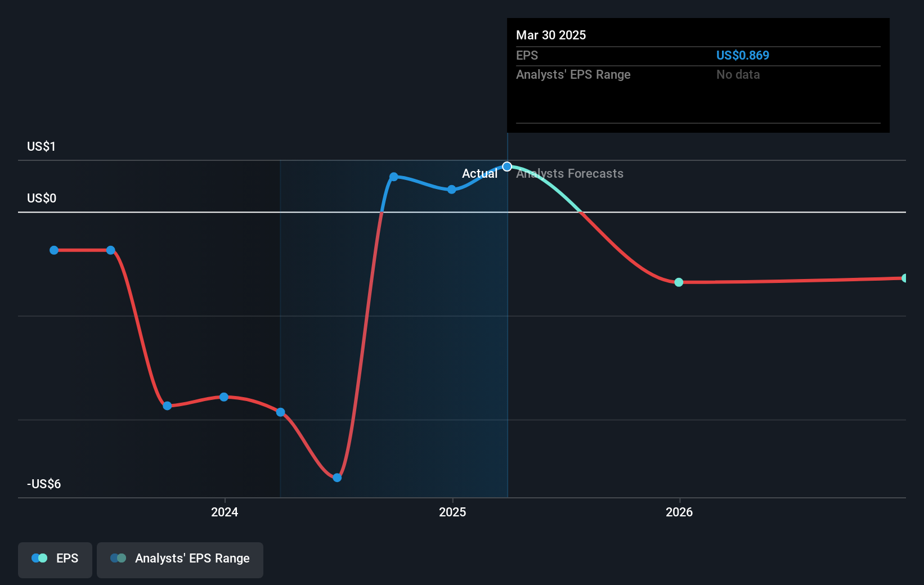Screen dimensions: 924x585
Task: Click the EPS row label in the tooltip
Action: click(527, 56)
